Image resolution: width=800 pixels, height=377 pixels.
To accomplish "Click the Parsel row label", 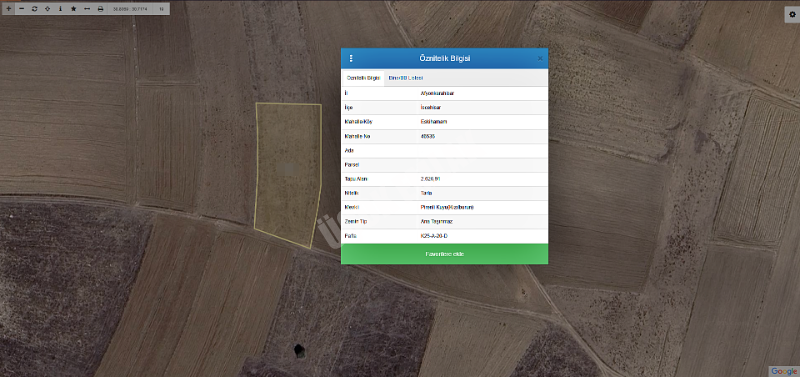I will point(352,165).
